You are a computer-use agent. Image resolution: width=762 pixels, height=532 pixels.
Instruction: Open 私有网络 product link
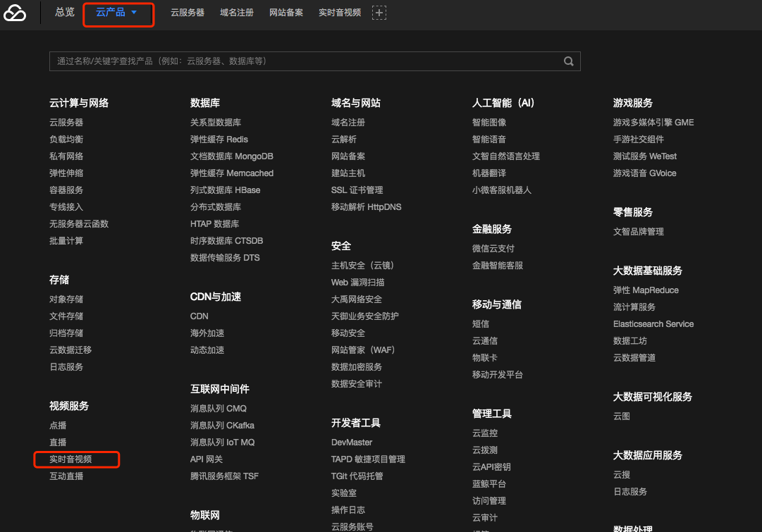[x=66, y=156]
